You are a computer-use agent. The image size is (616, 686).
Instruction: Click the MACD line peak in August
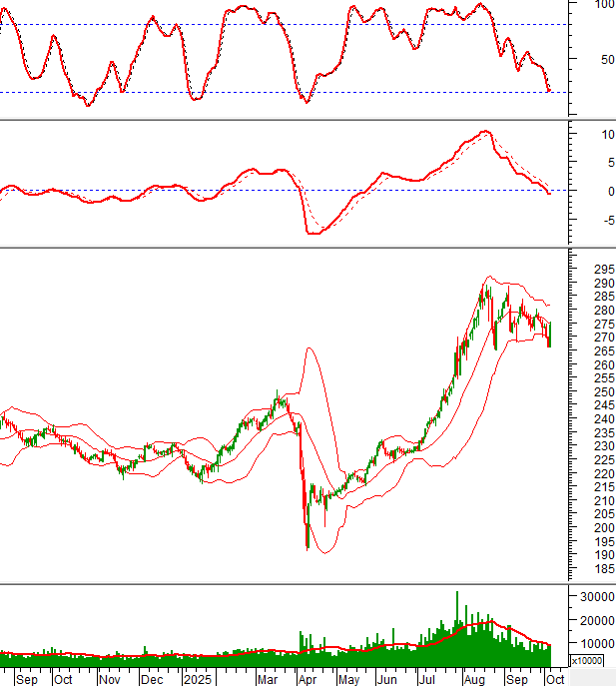click(485, 132)
